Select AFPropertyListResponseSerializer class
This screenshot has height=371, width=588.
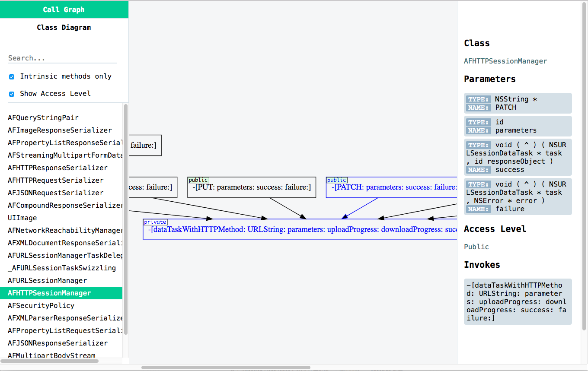pyautogui.click(x=61, y=143)
